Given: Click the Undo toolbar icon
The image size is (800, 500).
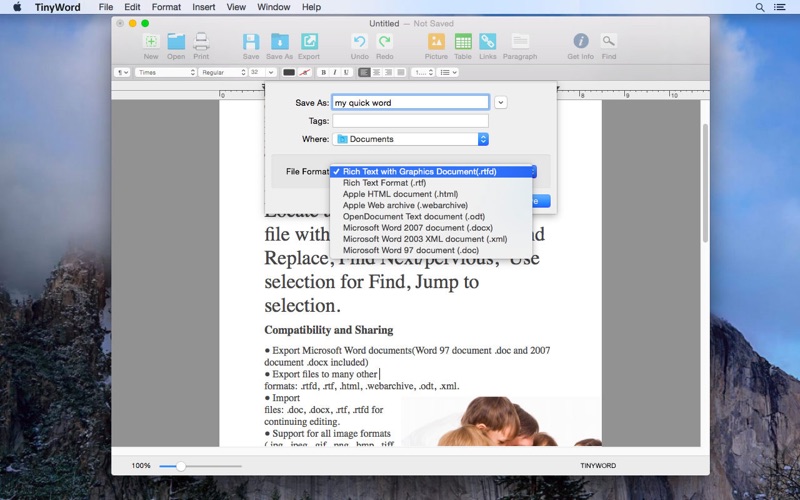Looking at the screenshot, I should click(360, 42).
